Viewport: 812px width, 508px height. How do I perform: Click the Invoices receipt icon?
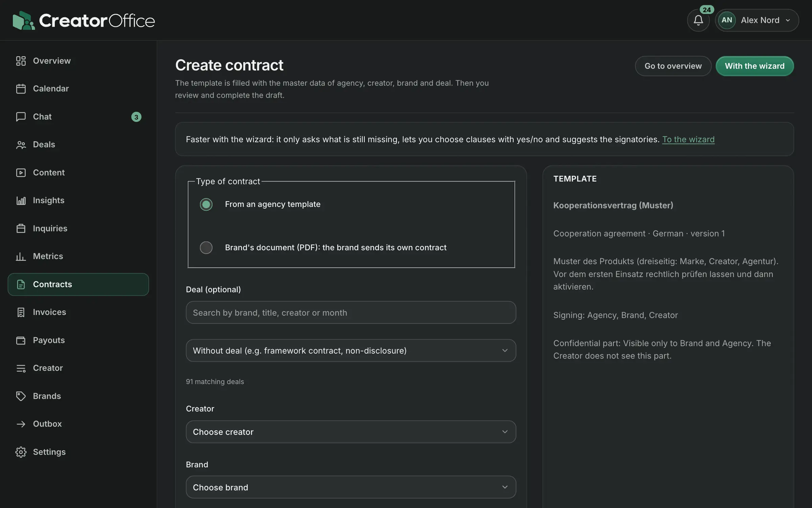21,312
